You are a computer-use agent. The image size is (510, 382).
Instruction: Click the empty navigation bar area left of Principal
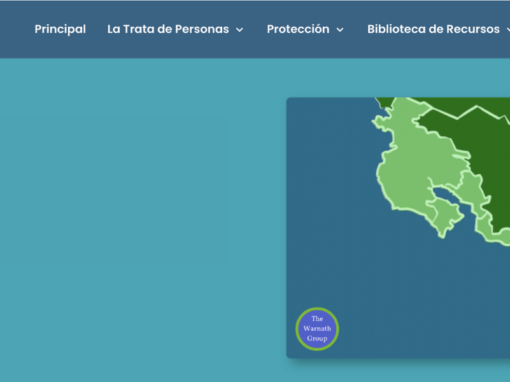17,29
